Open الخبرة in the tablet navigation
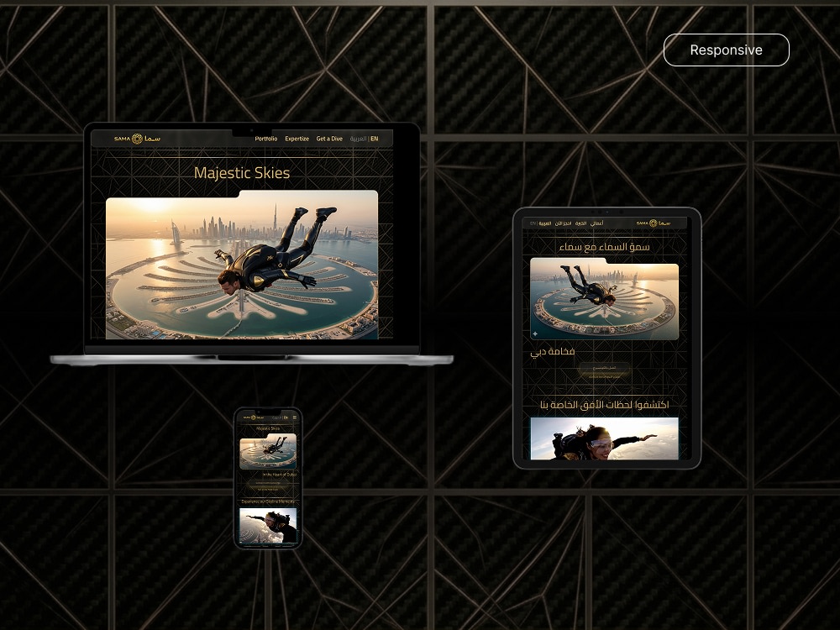 [x=580, y=223]
